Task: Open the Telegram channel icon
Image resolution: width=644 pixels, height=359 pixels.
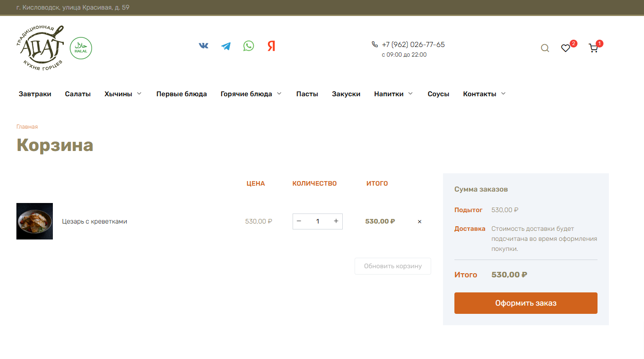Action: click(x=226, y=46)
